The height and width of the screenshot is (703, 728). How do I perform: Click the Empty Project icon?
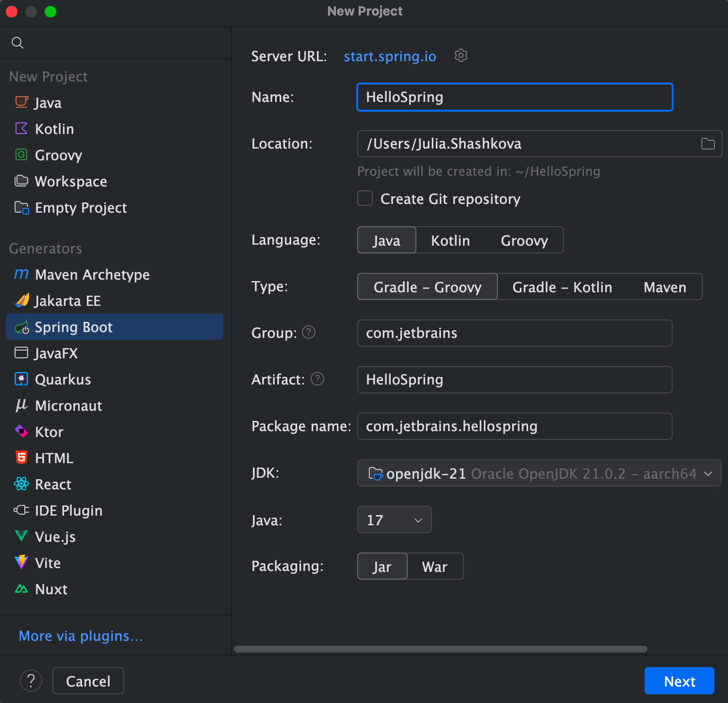pos(21,207)
